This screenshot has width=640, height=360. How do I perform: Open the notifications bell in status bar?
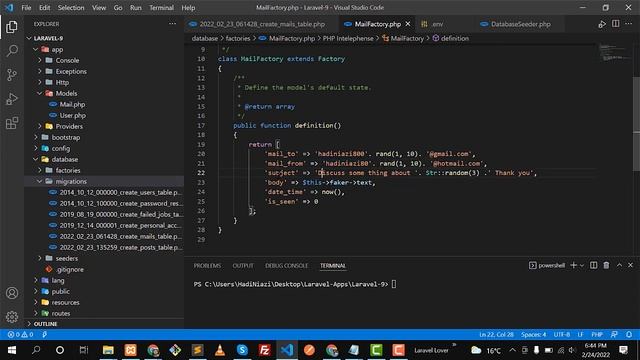click(x=629, y=334)
